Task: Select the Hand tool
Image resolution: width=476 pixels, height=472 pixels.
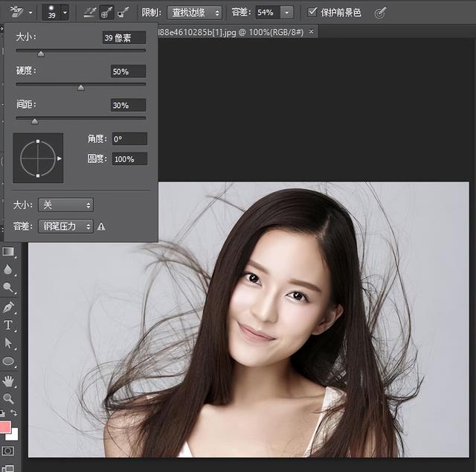Action: coord(8,380)
